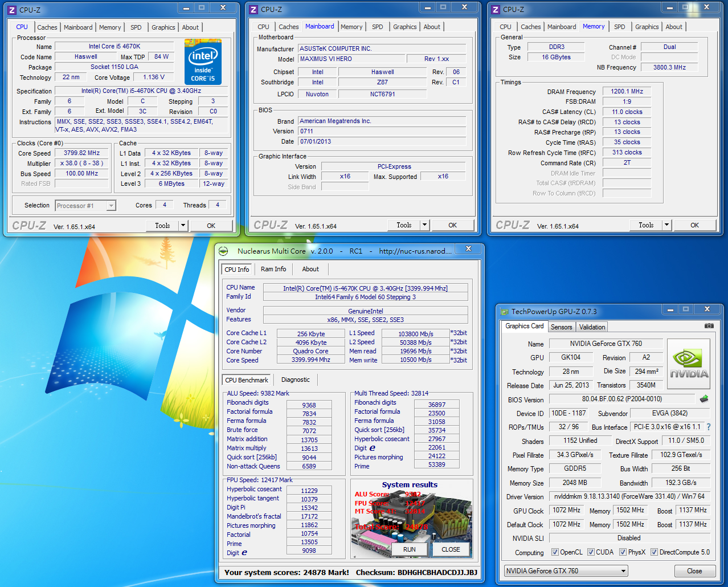Toggle the OpenCL checkbox
The width and height of the screenshot is (728, 587).
click(x=555, y=552)
